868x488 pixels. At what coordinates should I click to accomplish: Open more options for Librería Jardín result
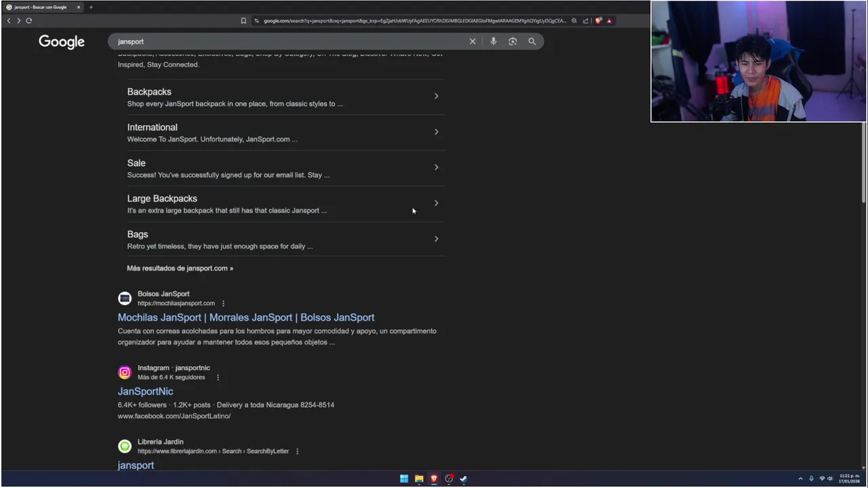297,451
